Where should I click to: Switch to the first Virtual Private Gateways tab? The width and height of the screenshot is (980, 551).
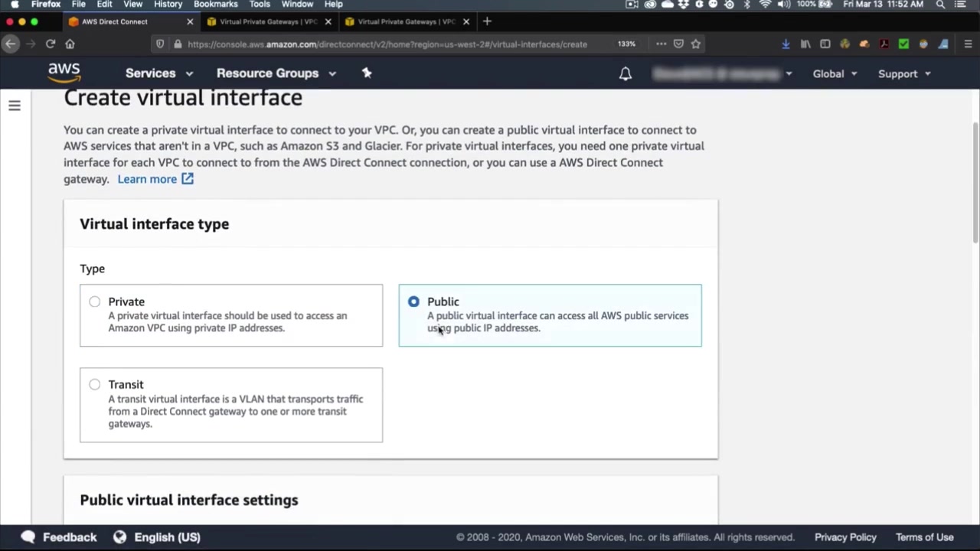tap(268, 21)
